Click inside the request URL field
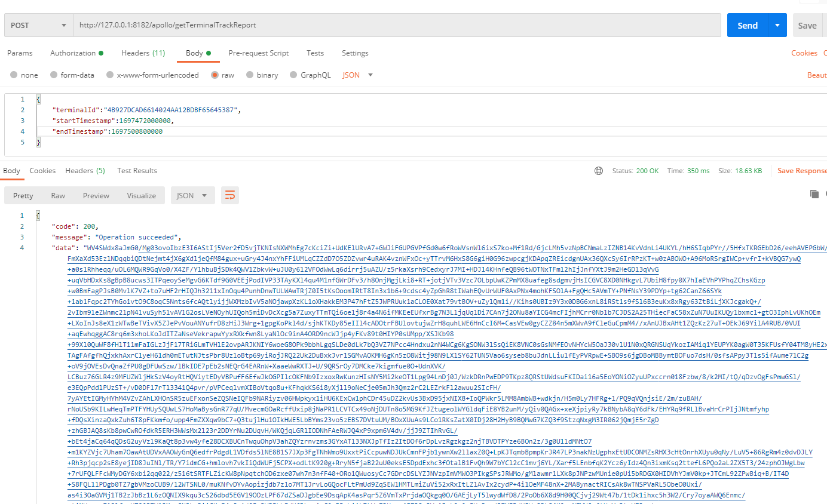This screenshot has width=827, height=504. (394, 26)
